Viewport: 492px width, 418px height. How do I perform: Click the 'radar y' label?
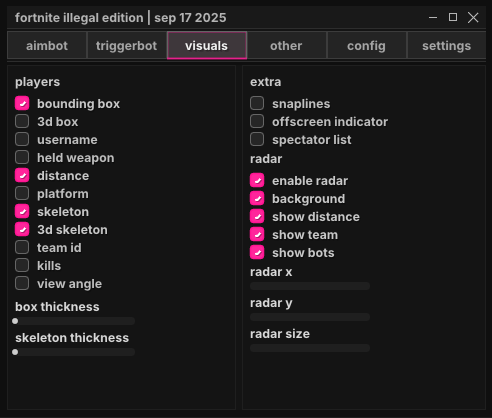click(271, 303)
